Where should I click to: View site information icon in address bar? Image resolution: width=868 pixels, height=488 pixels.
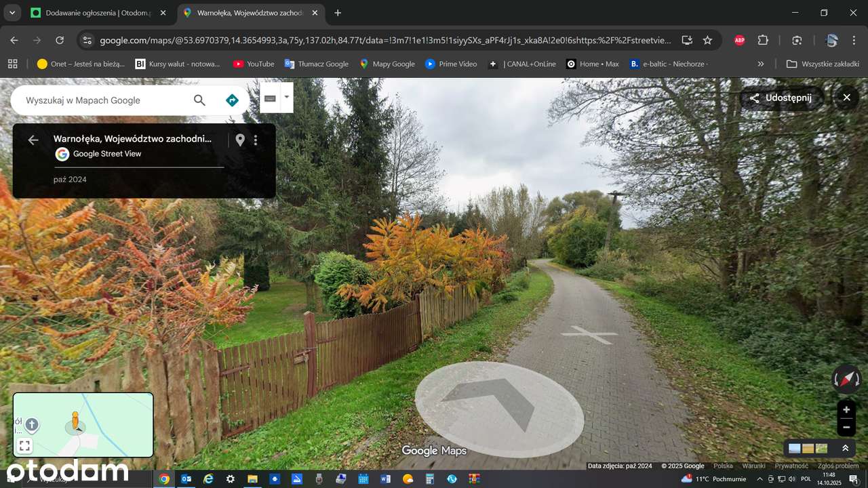click(x=87, y=40)
